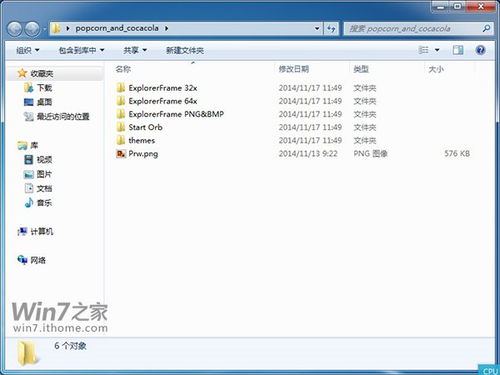500x375 pixels.
Task: Click the 下载 folder icon
Action: click(29, 88)
